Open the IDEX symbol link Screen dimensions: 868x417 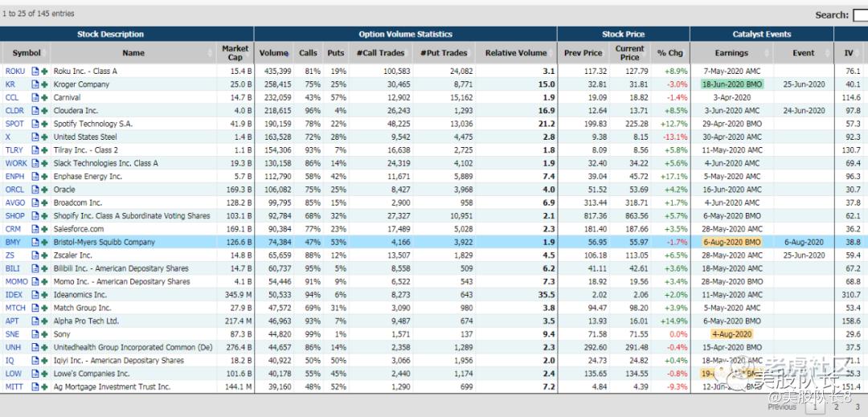[14, 295]
